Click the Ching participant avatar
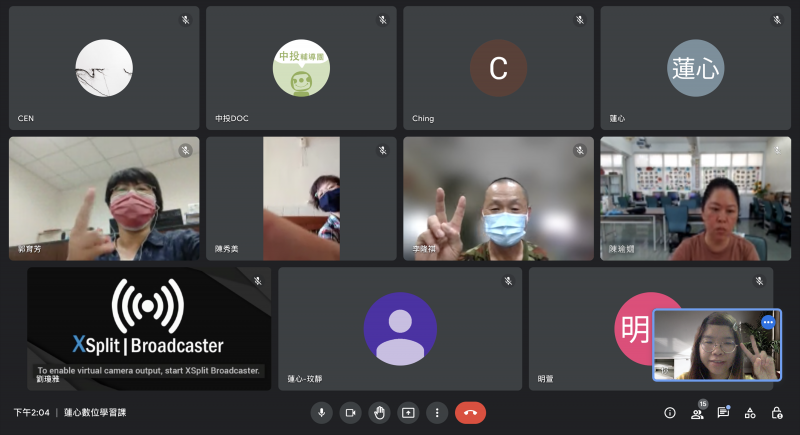Screen dimensions: 800x435 (x=498, y=68)
